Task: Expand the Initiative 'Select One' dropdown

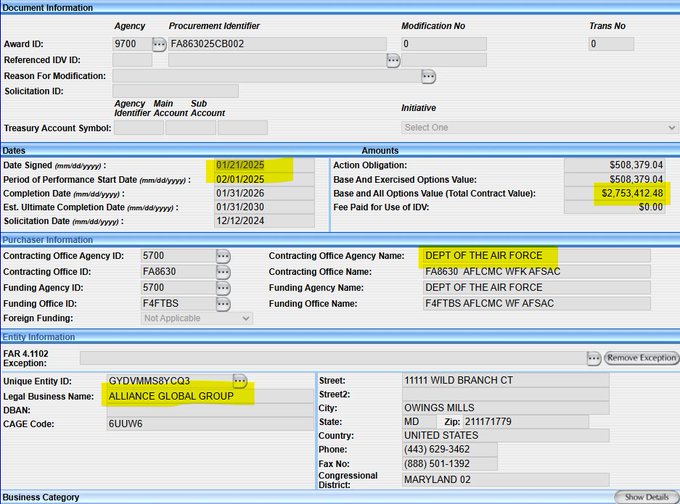Action: (540, 128)
